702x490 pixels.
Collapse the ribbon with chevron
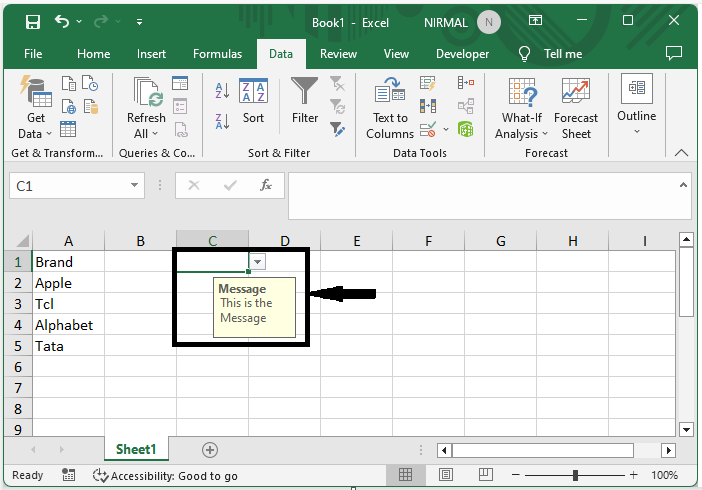click(x=681, y=153)
